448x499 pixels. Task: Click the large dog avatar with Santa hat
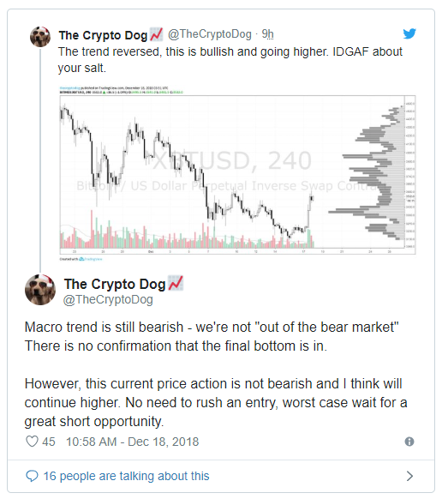point(40,290)
